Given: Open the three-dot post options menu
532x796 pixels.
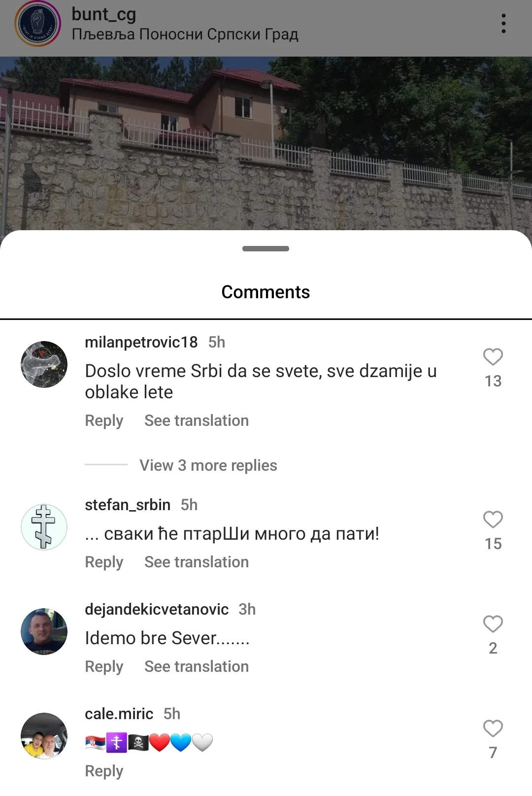Looking at the screenshot, I should 503,24.
